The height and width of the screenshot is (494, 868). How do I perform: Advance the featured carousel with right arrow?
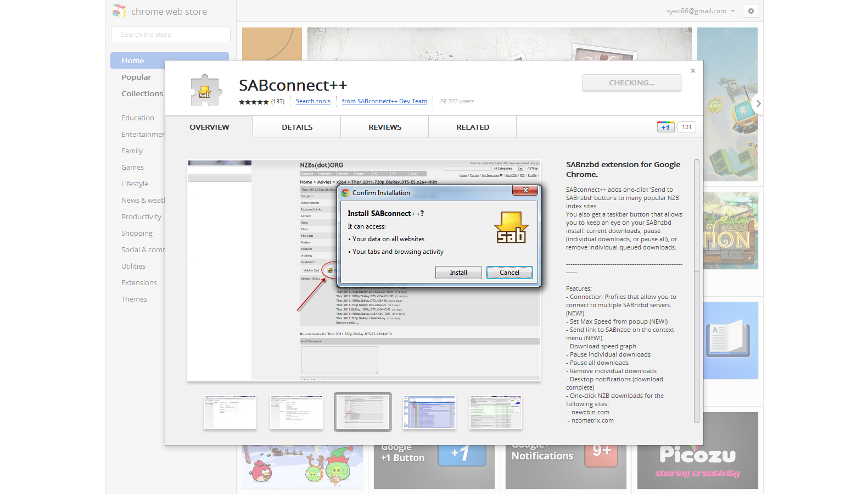point(758,103)
